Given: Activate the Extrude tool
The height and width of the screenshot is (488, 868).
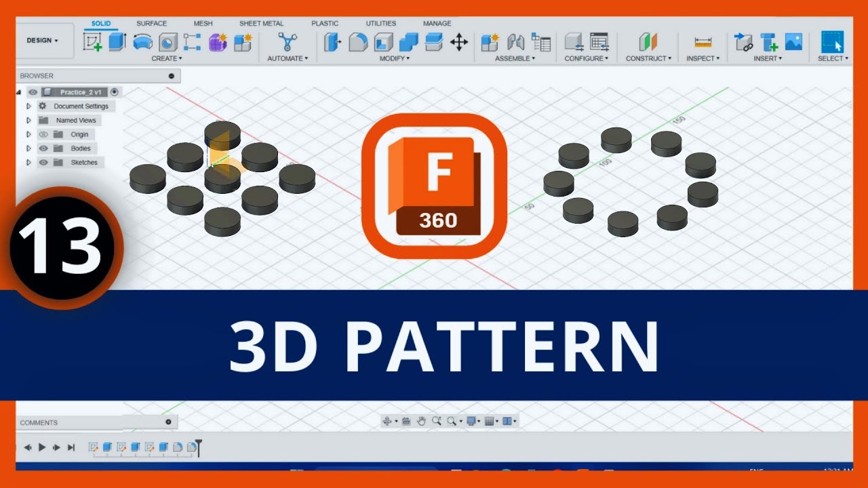Looking at the screenshot, I should 117,42.
